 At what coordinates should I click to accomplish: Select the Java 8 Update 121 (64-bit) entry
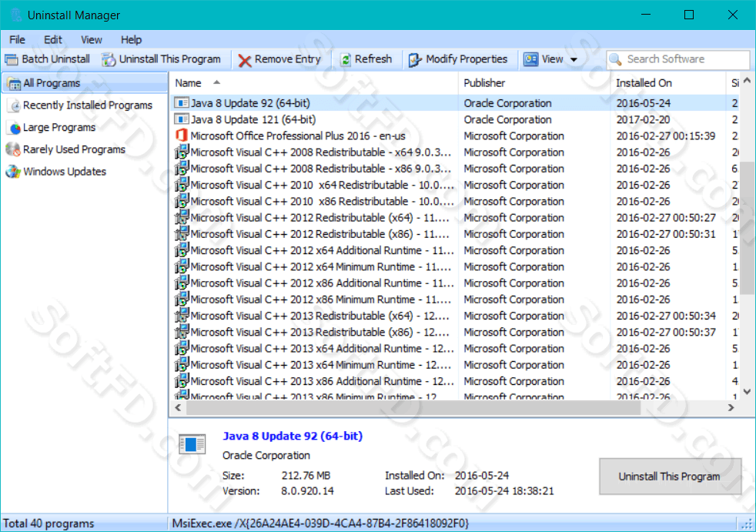pyautogui.click(x=455, y=119)
